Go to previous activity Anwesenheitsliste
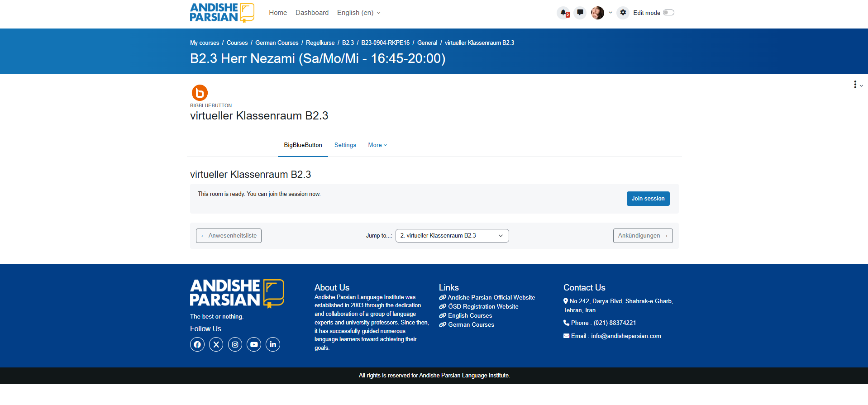The image size is (868, 405). pos(229,236)
